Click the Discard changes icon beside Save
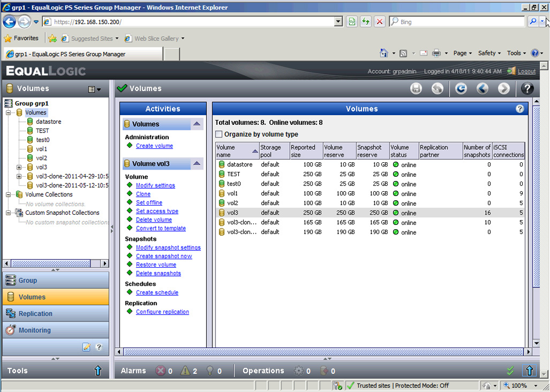 [x=437, y=89]
